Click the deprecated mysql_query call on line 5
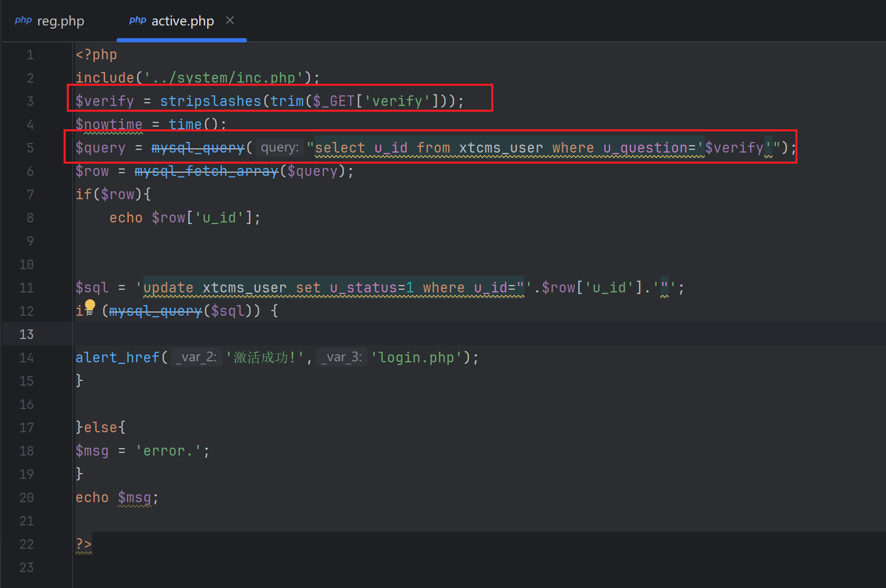Screen dimensions: 886x588 click(x=198, y=148)
